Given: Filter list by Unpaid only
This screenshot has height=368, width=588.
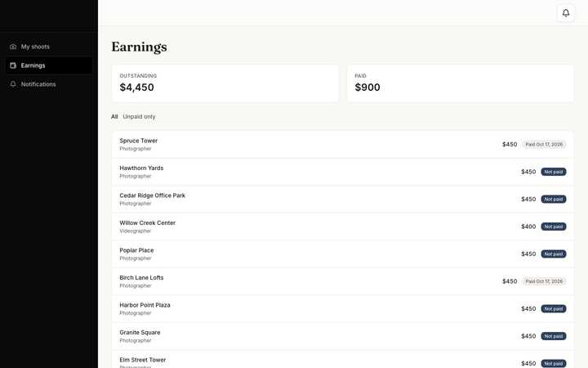Looking at the screenshot, I should click(139, 117).
